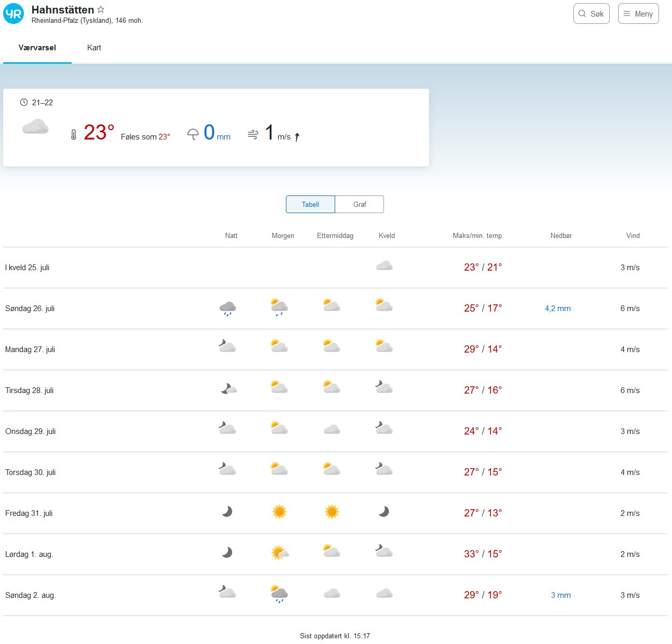The image size is (672, 644).
Task: Click the cloudy icon in current weather card
Action: coord(35,127)
